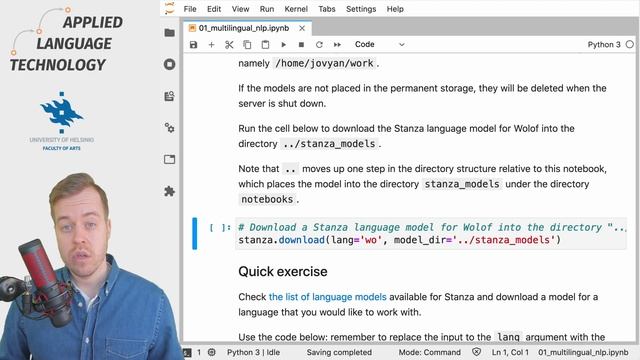Open the Running Terminals and Kernels icon

(x=169, y=64)
